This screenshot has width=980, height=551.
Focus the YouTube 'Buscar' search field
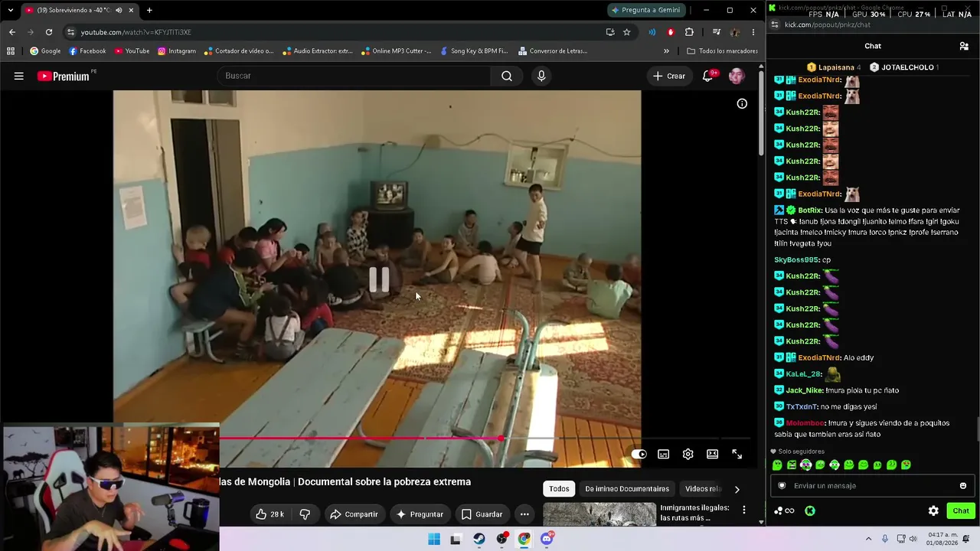click(354, 76)
